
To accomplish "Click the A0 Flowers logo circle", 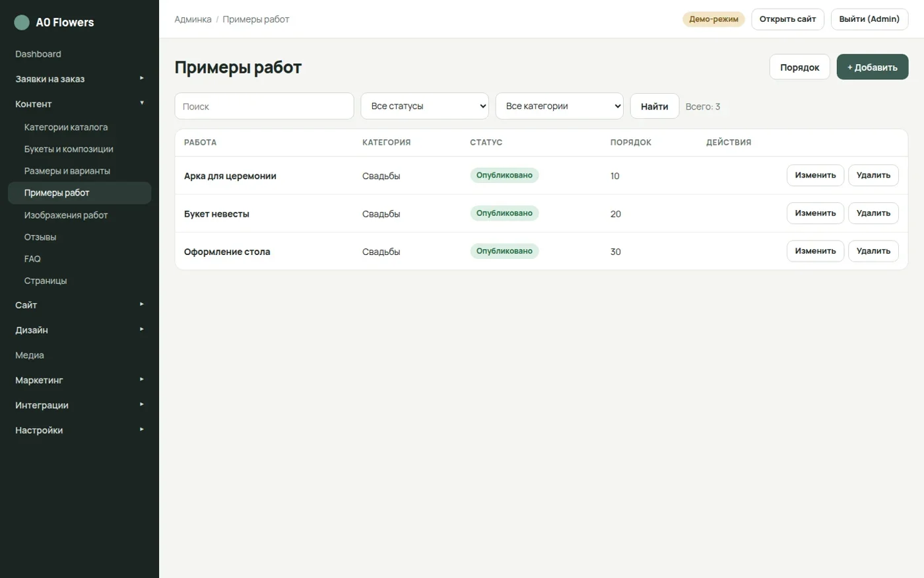I will click(x=22, y=22).
